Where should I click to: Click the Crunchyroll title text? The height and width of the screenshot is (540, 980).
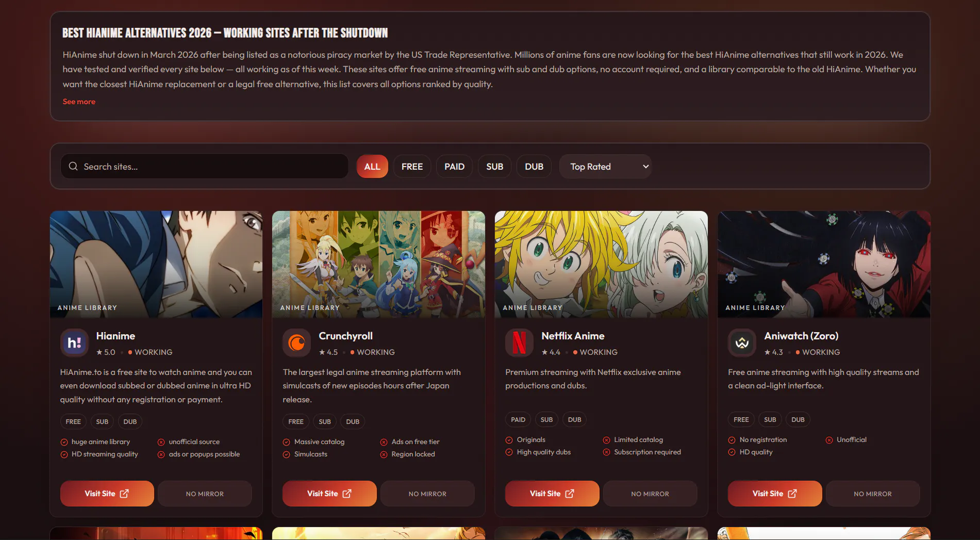[345, 336]
